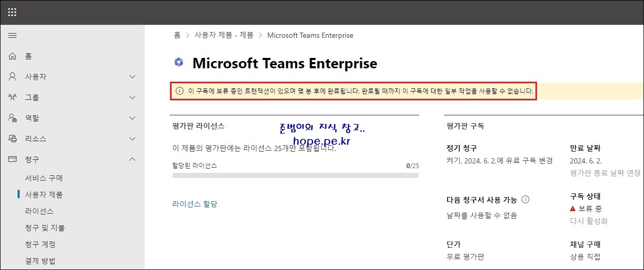The width and height of the screenshot is (644, 270).
Task: Click the 무료 평가판 price text
Action: [465, 257]
